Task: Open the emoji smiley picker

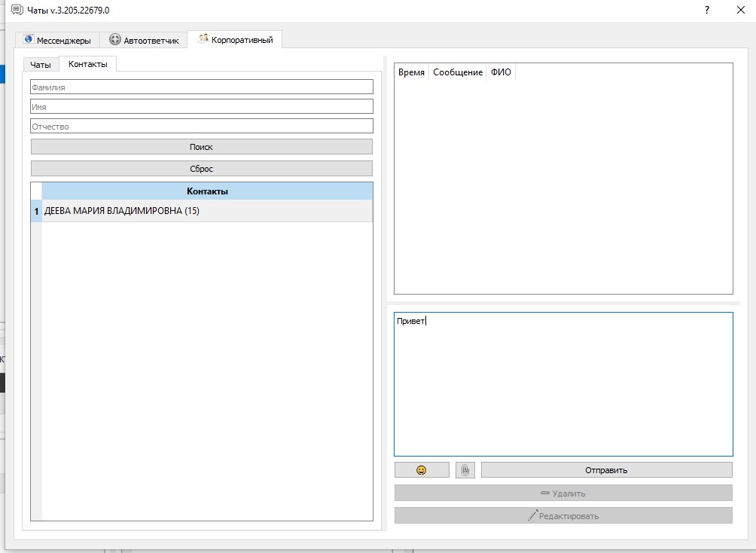Action: (x=422, y=470)
